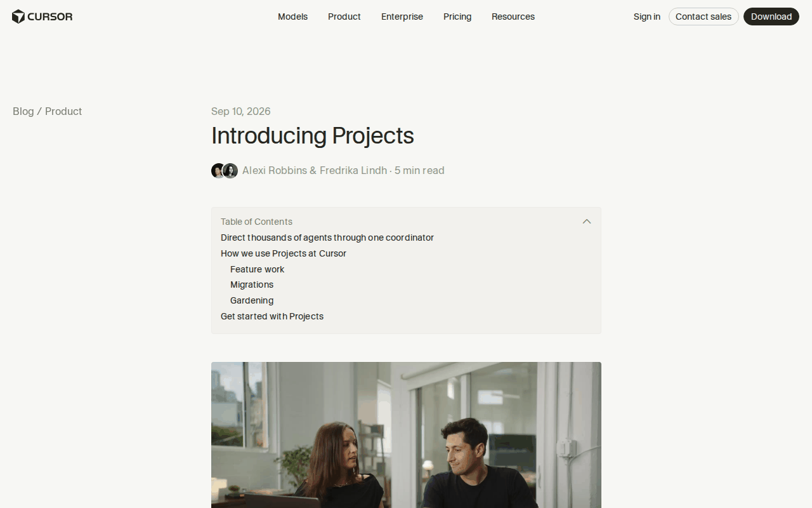Image resolution: width=812 pixels, height=508 pixels.
Task: Jump to the Migrations section
Action: 252,284
